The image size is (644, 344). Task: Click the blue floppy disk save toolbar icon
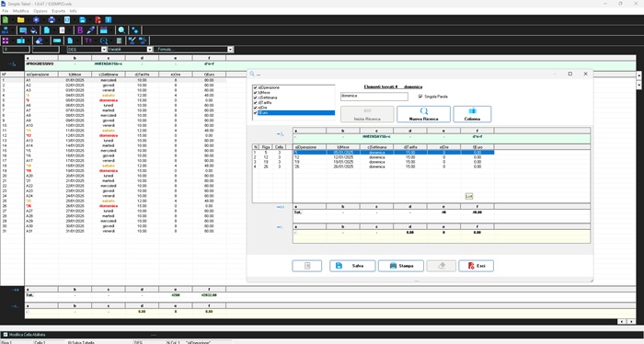tap(83, 19)
